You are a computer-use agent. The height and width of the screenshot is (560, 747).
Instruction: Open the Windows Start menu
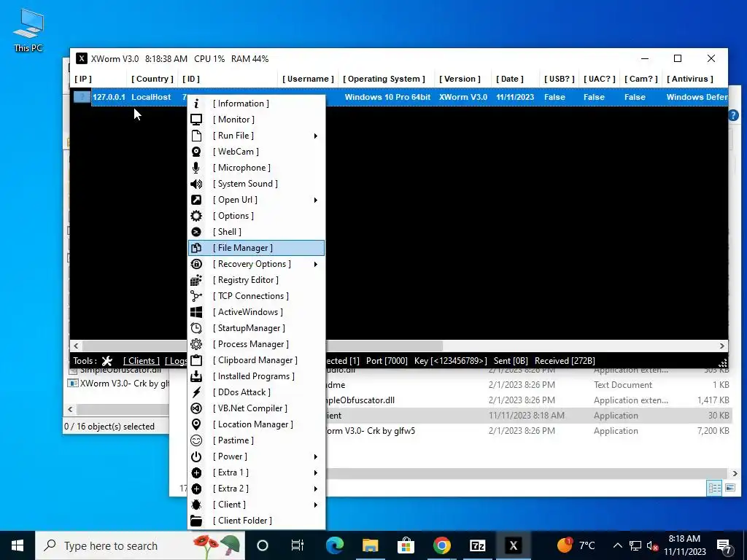[x=18, y=545]
